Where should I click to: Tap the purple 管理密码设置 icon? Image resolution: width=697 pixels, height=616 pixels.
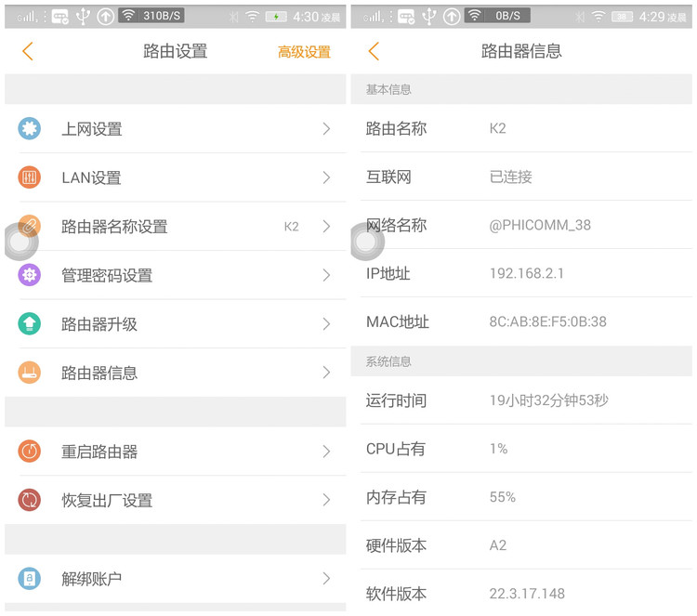click(30, 275)
